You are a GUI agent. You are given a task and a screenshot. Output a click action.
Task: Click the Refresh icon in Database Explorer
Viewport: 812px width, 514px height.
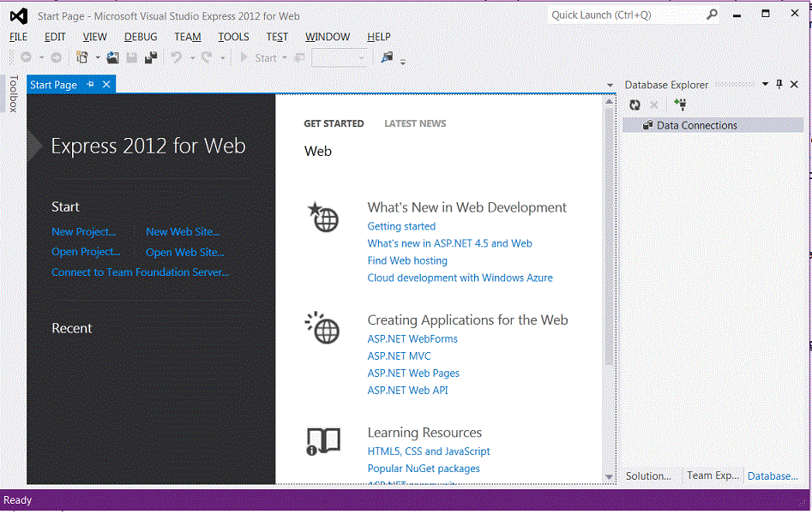click(635, 105)
